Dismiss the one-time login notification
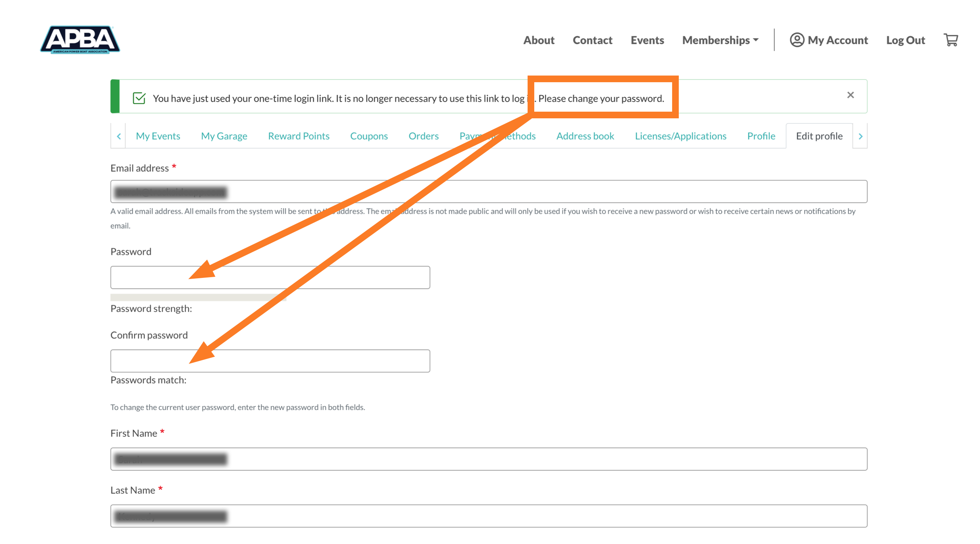The image size is (980, 544). [x=850, y=95]
